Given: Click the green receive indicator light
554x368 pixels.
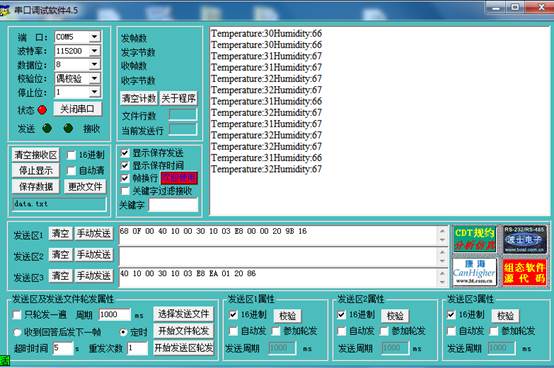Looking at the screenshot, I should coord(68,128).
